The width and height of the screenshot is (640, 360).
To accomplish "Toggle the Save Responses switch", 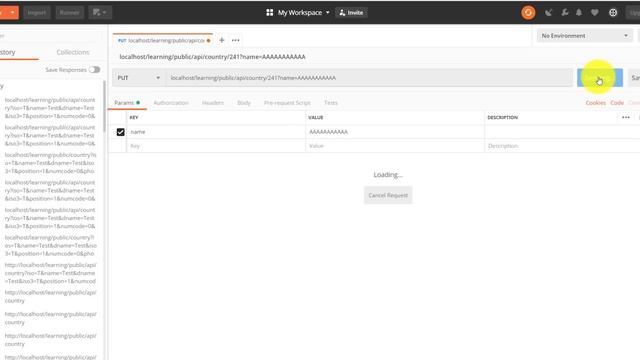I will point(95,70).
